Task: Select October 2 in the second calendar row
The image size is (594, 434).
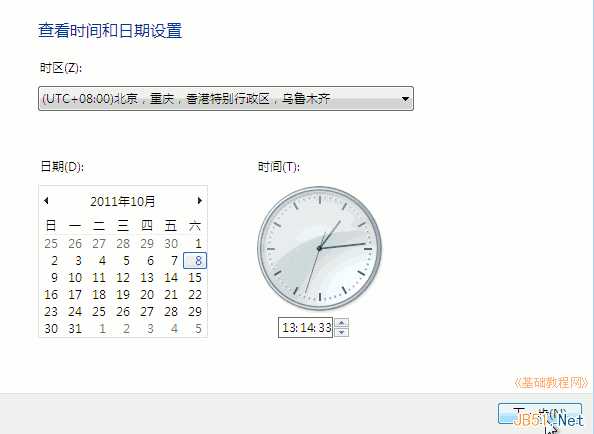Action: [x=54, y=261]
